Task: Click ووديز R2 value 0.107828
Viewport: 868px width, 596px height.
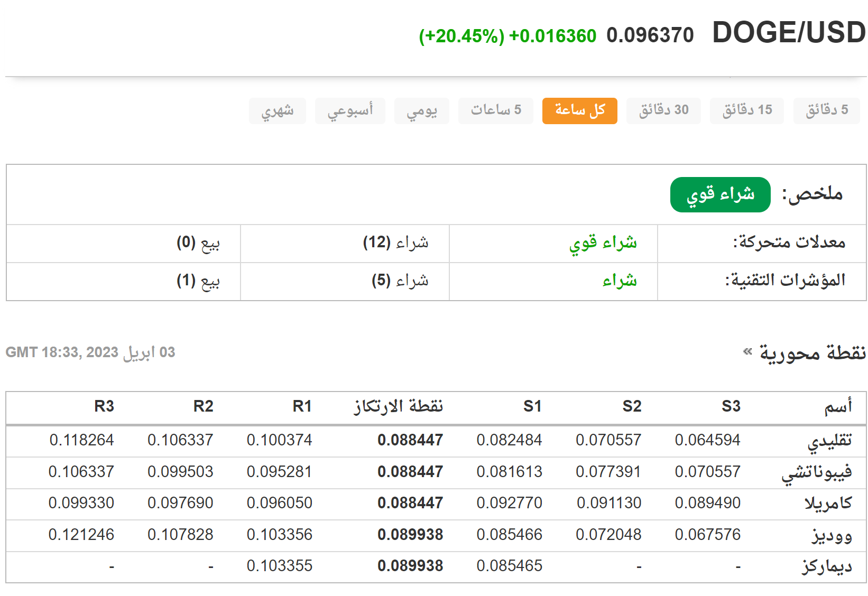Action: tap(180, 535)
